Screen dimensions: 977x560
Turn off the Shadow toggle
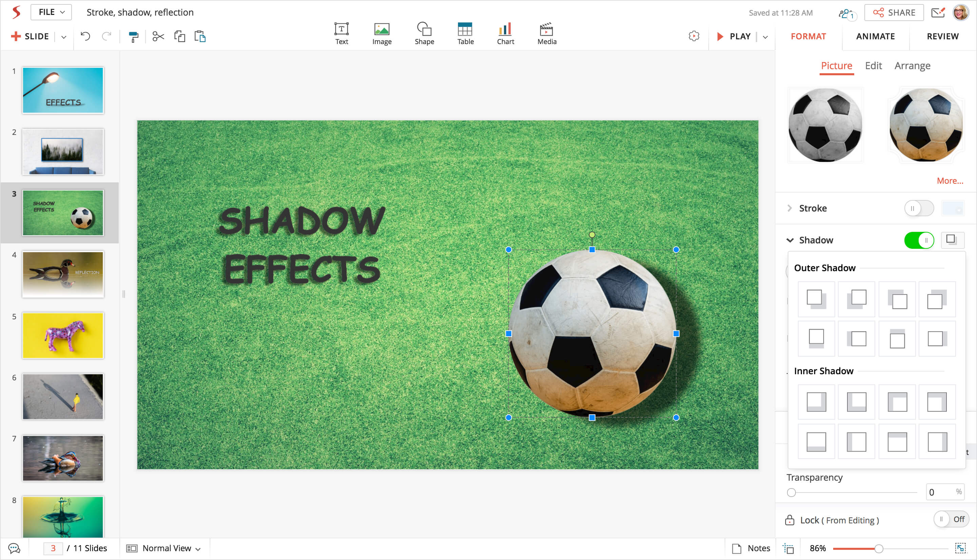(x=919, y=240)
